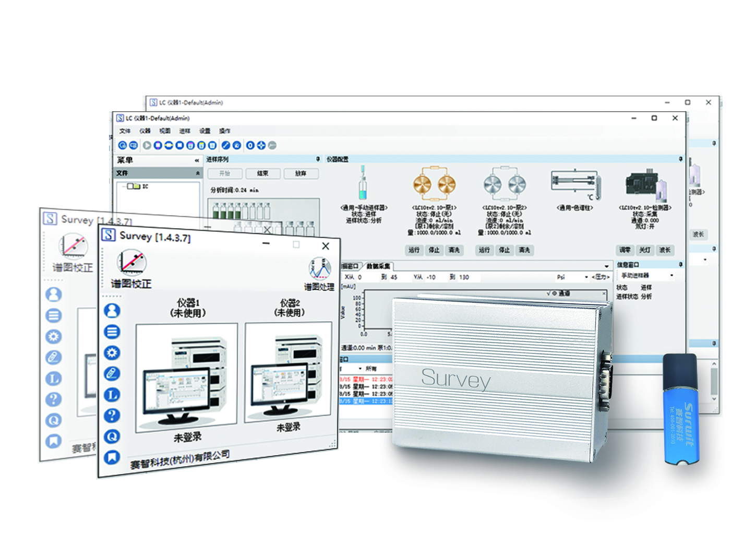Open the 仪器 menu
This screenshot has height=544, width=756.
click(x=145, y=131)
